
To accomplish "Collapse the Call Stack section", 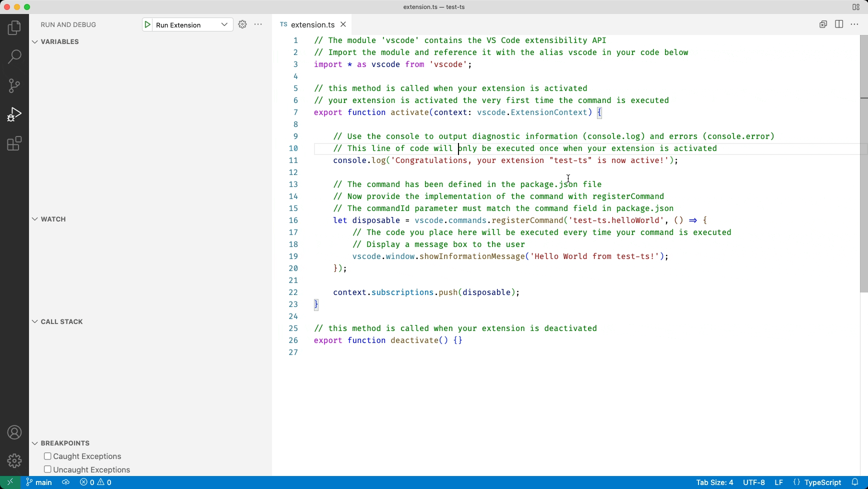I will click(x=34, y=321).
